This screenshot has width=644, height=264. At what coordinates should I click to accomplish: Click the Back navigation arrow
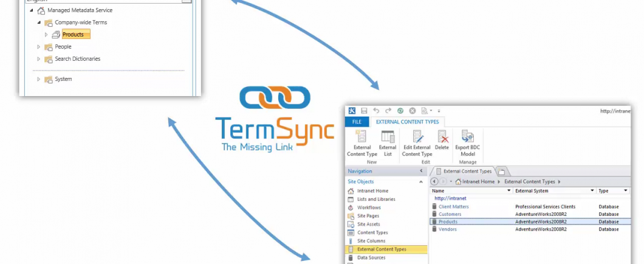click(435, 181)
